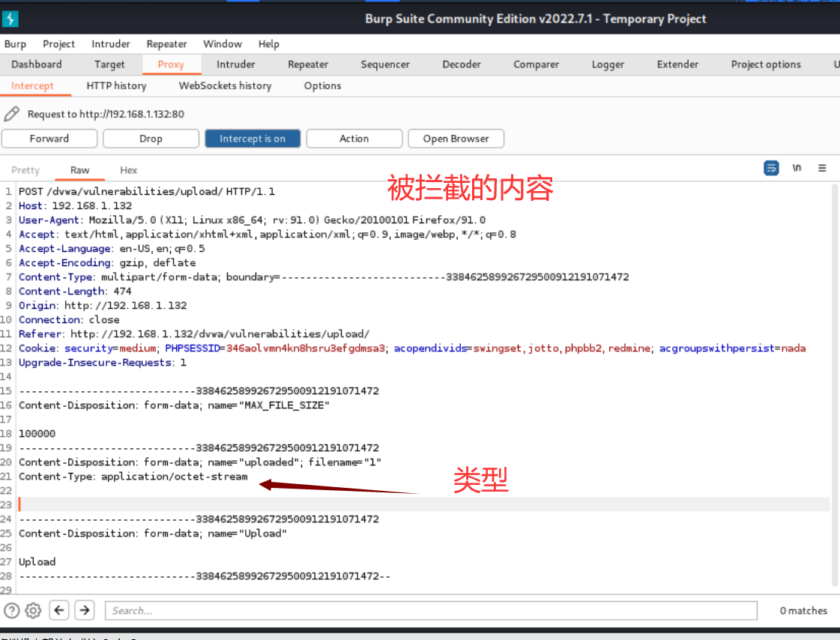Open the Logger tab

click(608, 64)
